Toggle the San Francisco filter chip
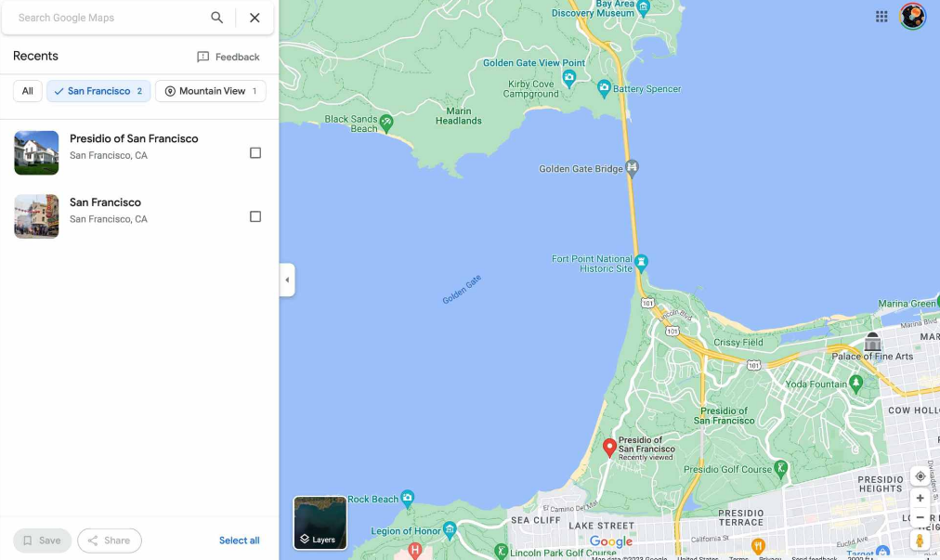The height and width of the screenshot is (560, 940). click(98, 91)
